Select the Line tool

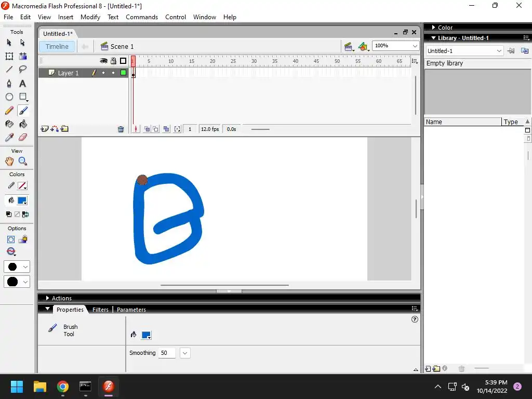pos(9,70)
